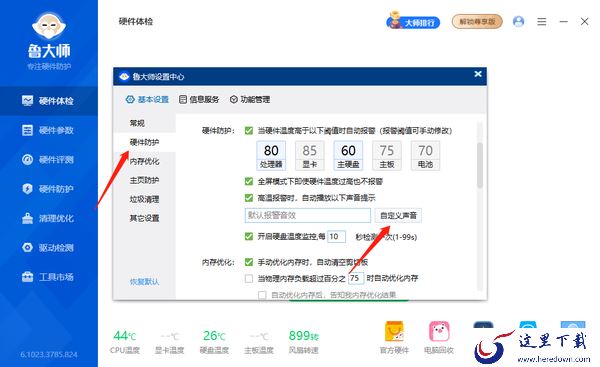The image size is (600, 367).
Task: Select 主页防护 settings category
Action: coord(145,180)
